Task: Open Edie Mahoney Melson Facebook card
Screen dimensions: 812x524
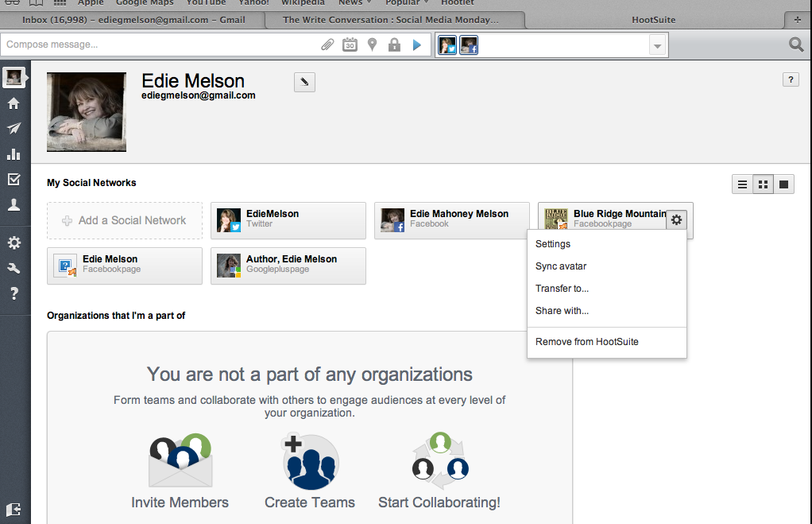Action: point(452,220)
